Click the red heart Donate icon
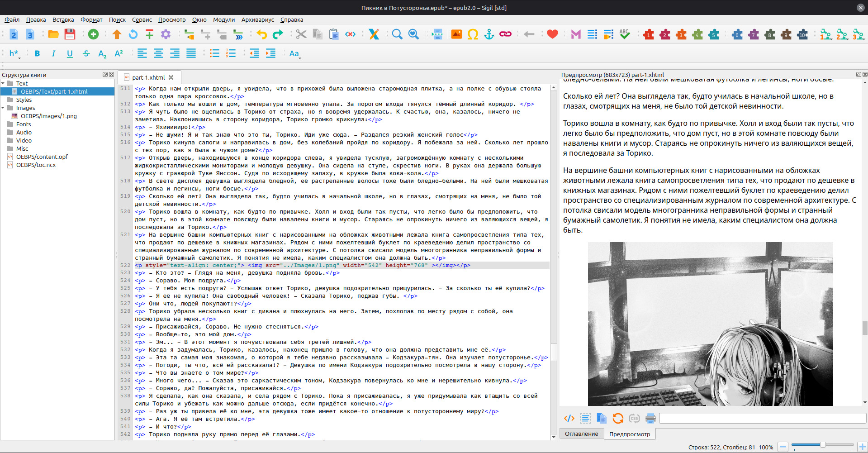The image size is (868, 453). (552, 34)
